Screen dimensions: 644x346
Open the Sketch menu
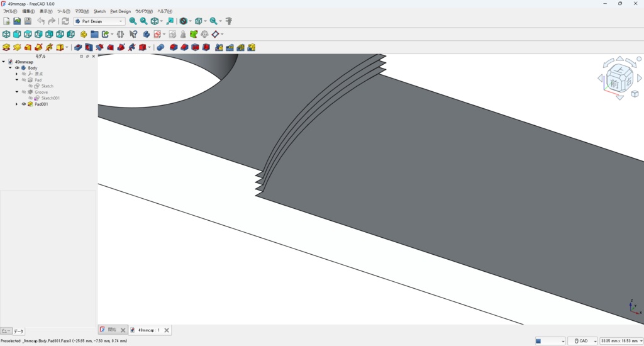click(x=99, y=11)
